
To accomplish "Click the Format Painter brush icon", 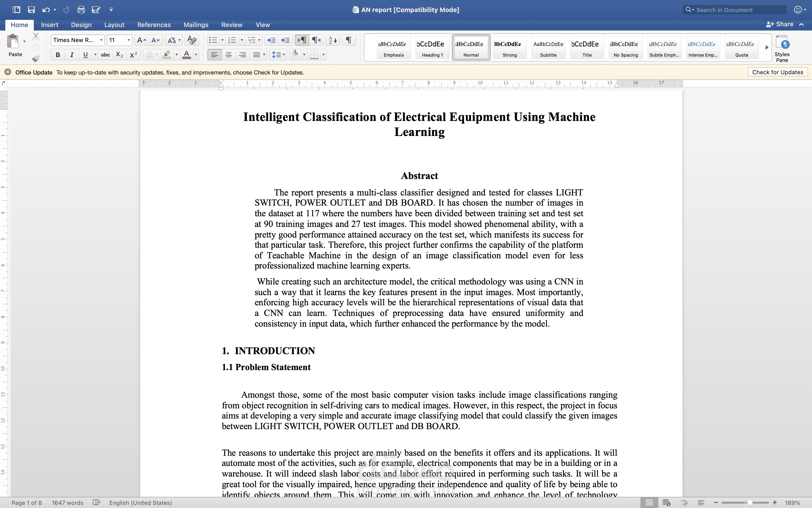I will 36,59.
